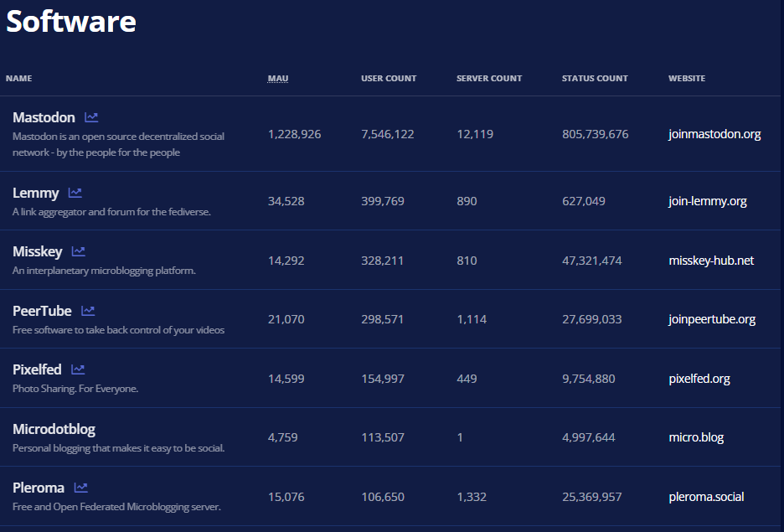Click Misskey's interplanetary microblogging description
This screenshot has height=532, width=784.
(104, 271)
